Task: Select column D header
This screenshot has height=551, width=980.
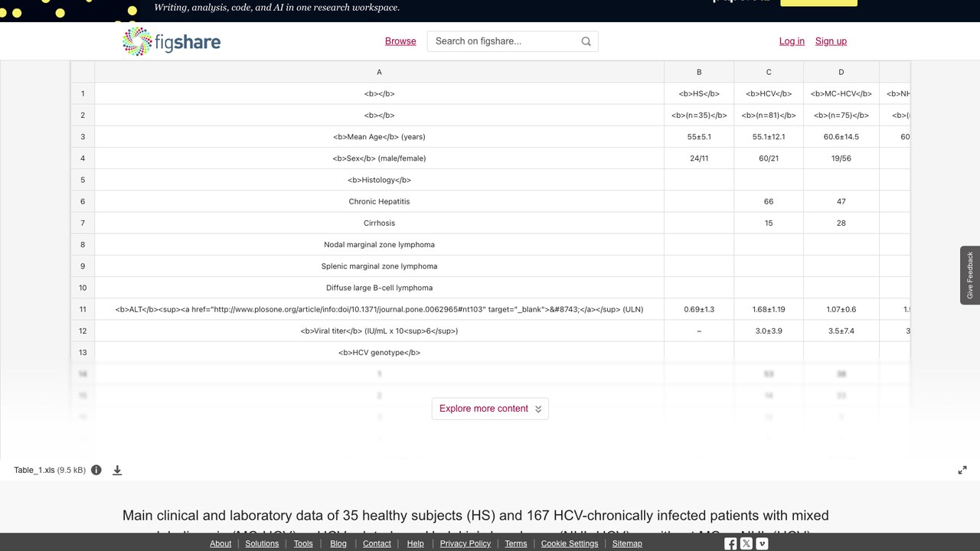Action: [841, 72]
